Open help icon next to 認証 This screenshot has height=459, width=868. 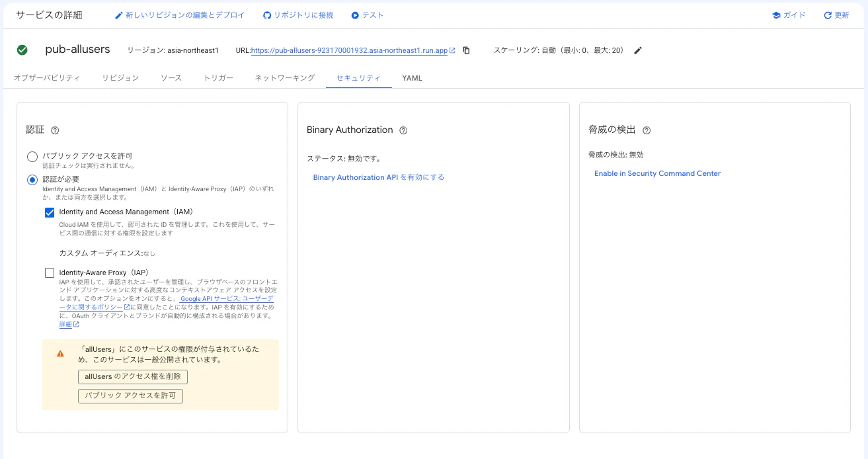tap(56, 130)
